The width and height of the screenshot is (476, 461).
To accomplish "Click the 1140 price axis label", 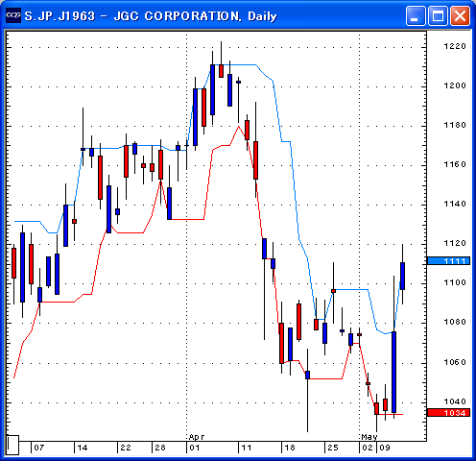I will point(455,204).
